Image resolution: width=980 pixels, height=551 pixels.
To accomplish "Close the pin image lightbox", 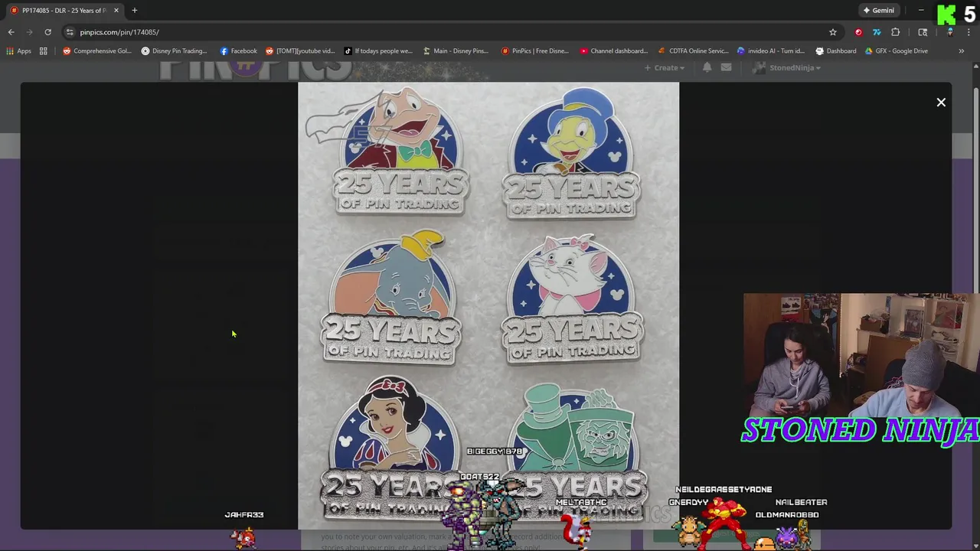I will tap(941, 103).
